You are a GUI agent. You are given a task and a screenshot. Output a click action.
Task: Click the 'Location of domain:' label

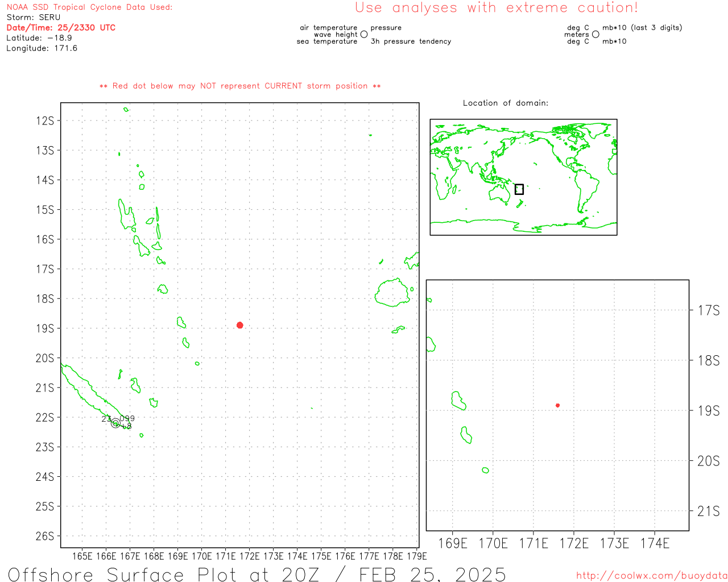pos(506,103)
